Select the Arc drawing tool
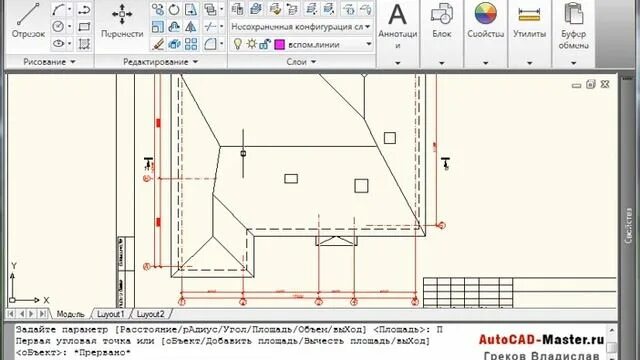This screenshot has width=640, height=360. click(x=58, y=9)
